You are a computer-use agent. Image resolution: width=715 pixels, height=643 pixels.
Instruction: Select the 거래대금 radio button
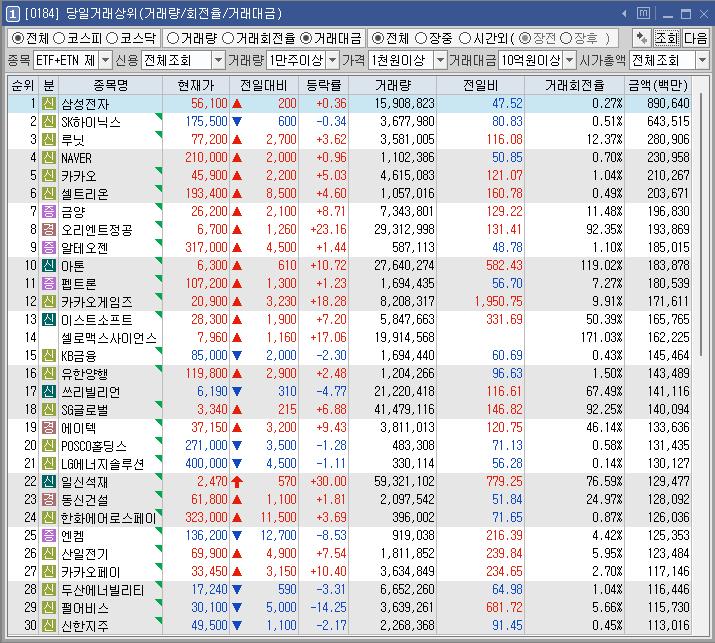[306, 38]
